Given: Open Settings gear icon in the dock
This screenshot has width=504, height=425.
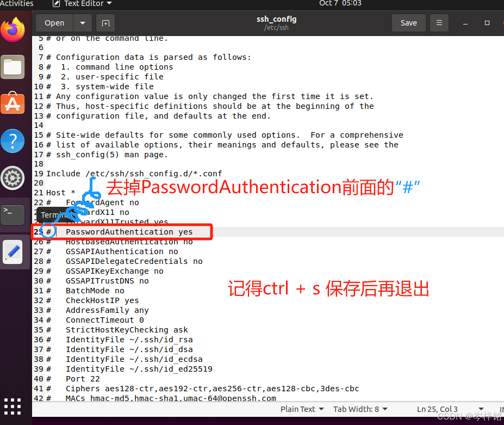Looking at the screenshot, I should pos(13,178).
